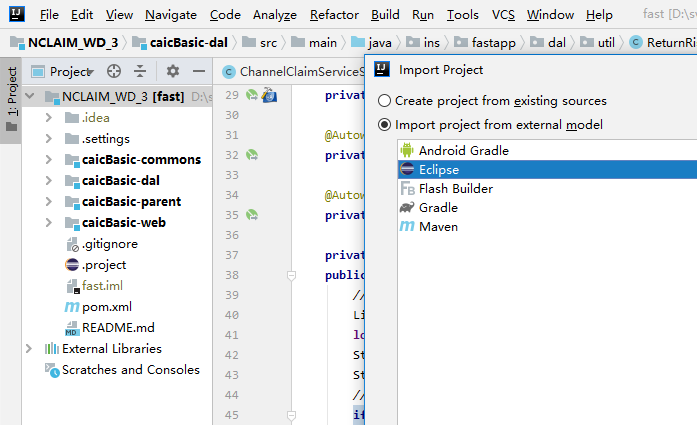
Task: Click the markdown icon beside README.md
Action: (x=72, y=328)
